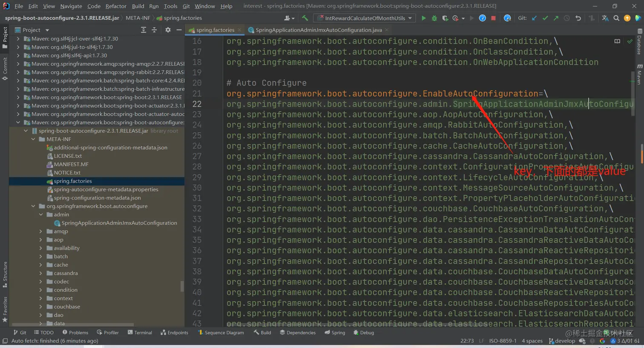Toggle the Sequence Diagram tool window

tap(221, 333)
